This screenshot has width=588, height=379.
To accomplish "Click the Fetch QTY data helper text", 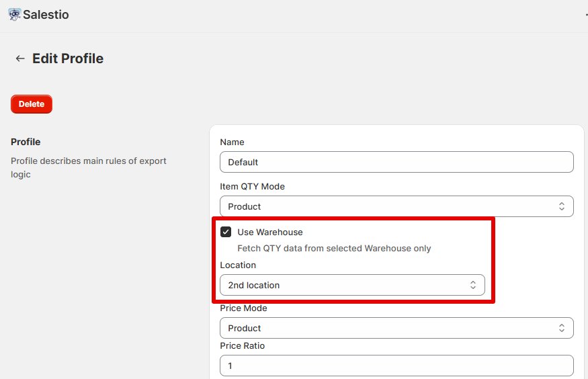I will (x=334, y=248).
